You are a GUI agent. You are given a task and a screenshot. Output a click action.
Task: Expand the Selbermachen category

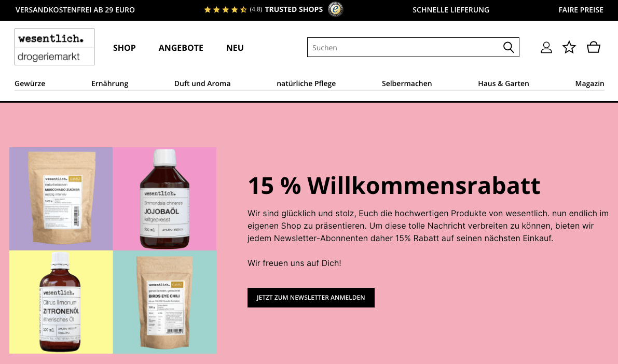407,83
